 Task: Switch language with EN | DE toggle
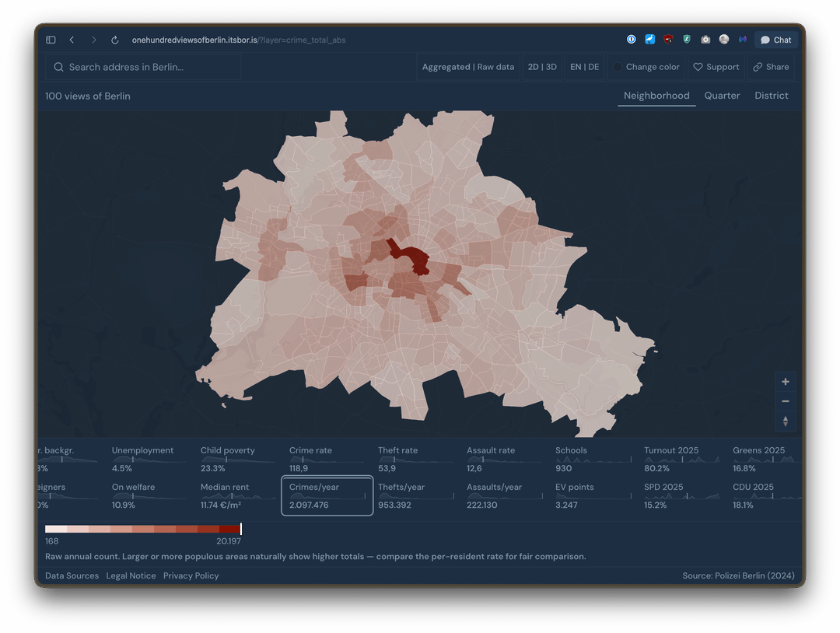(584, 67)
